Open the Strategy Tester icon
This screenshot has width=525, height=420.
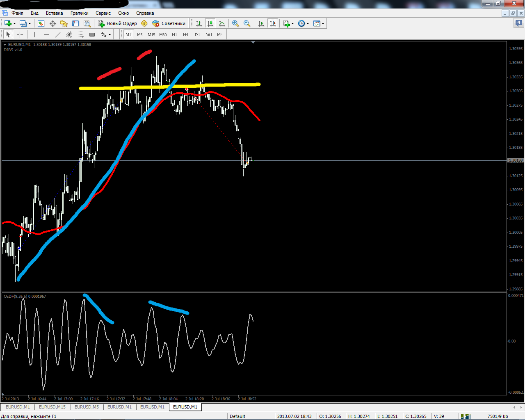click(87, 23)
